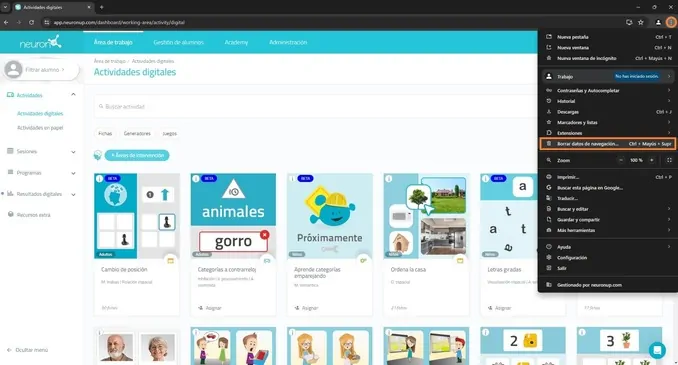Open the Chrome three-dot menu button
Screen dimensions: 678x365
(671, 22)
